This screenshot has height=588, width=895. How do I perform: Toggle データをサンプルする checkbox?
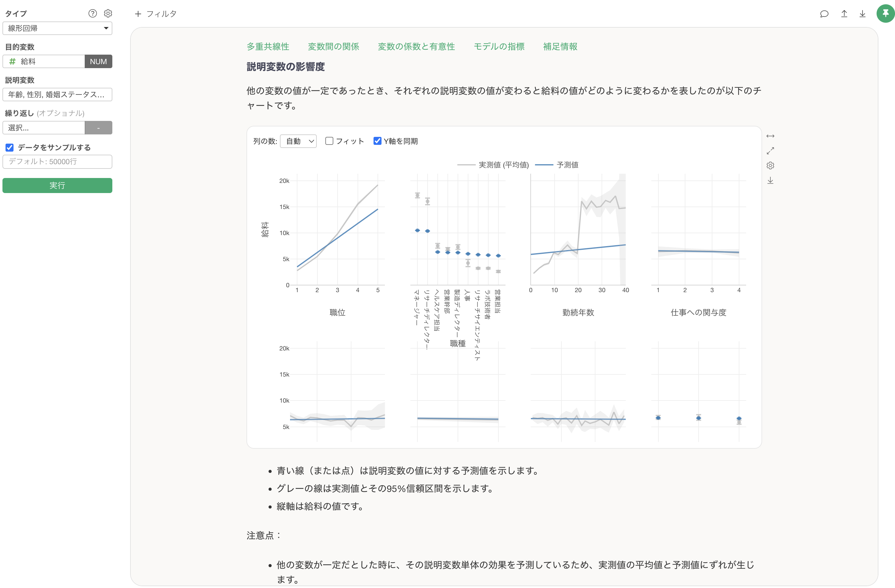(x=10, y=147)
